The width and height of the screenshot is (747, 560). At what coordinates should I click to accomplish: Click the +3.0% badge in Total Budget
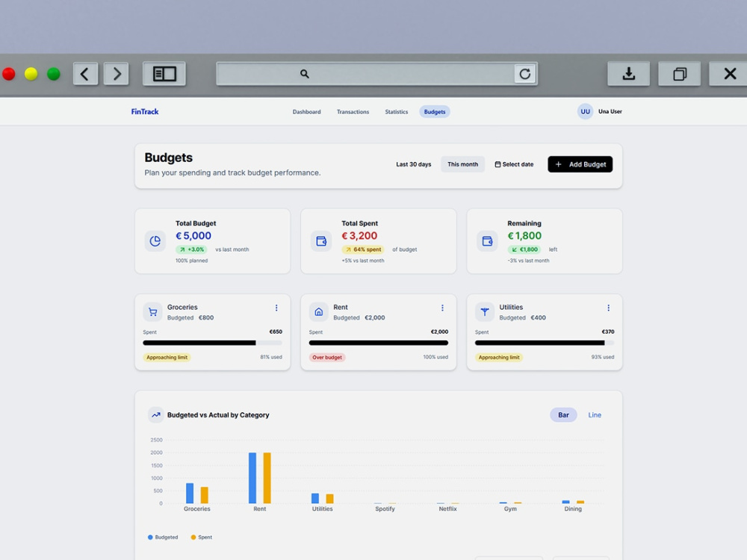click(x=191, y=249)
